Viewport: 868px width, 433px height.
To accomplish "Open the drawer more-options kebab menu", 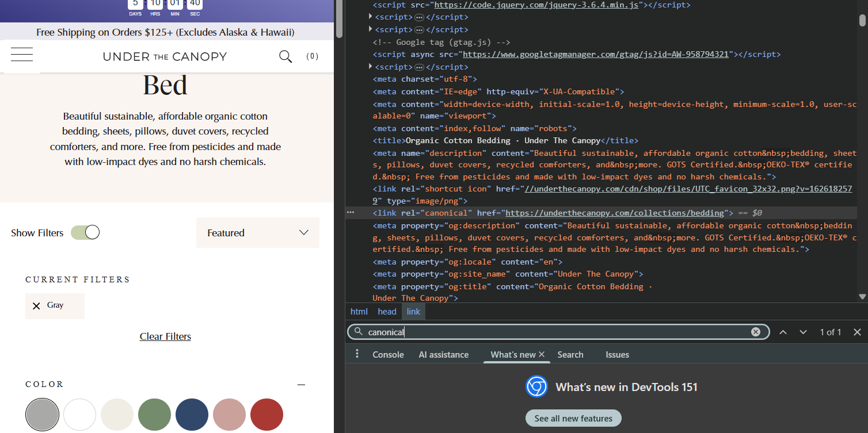I will pyautogui.click(x=357, y=354).
